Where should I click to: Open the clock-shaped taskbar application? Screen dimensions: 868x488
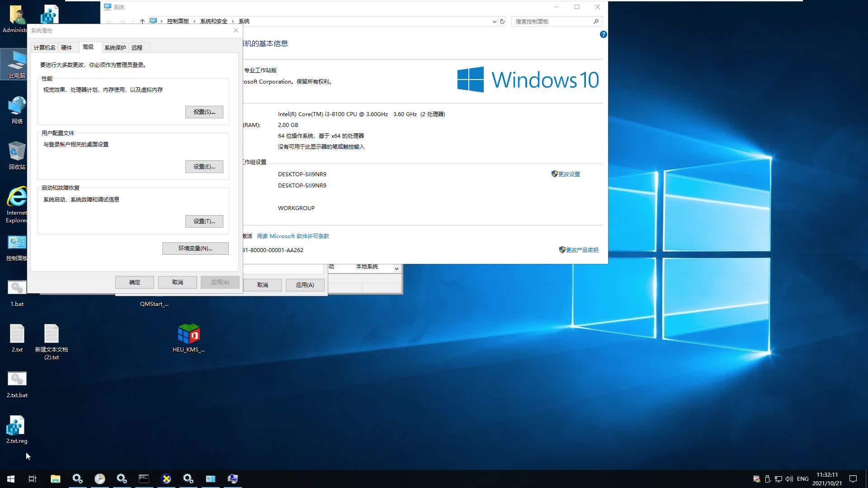click(x=99, y=479)
